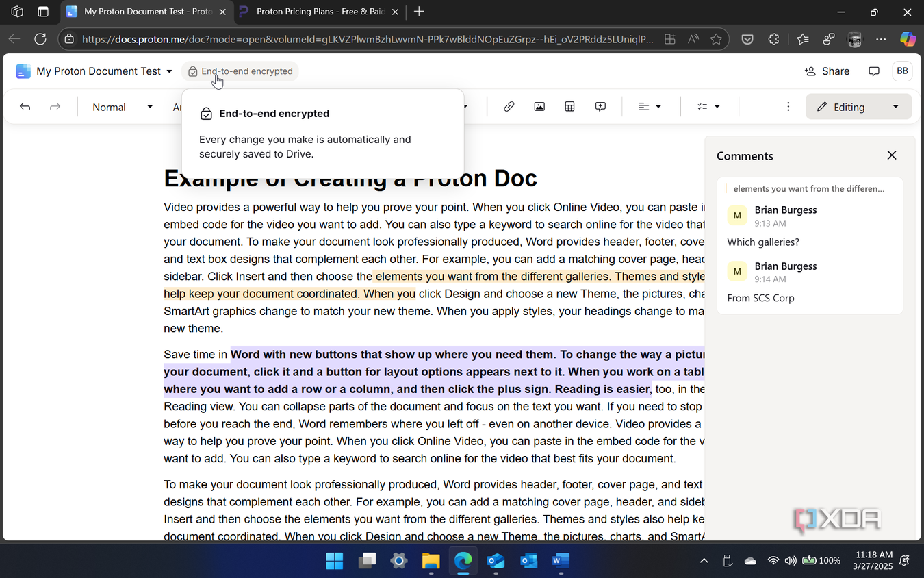The width and height of the screenshot is (924, 578).
Task: Open the My Proton Document Test title menu
Action: pyautogui.click(x=104, y=71)
